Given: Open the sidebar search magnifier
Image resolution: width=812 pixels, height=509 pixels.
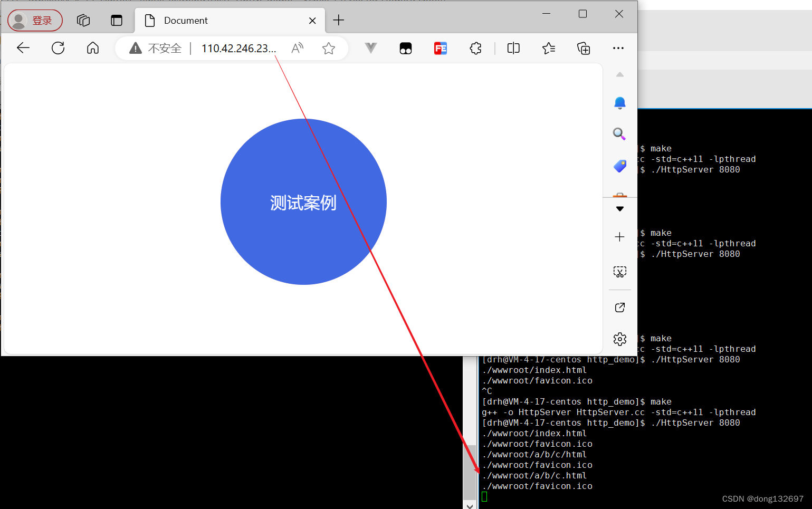Looking at the screenshot, I should (620, 134).
